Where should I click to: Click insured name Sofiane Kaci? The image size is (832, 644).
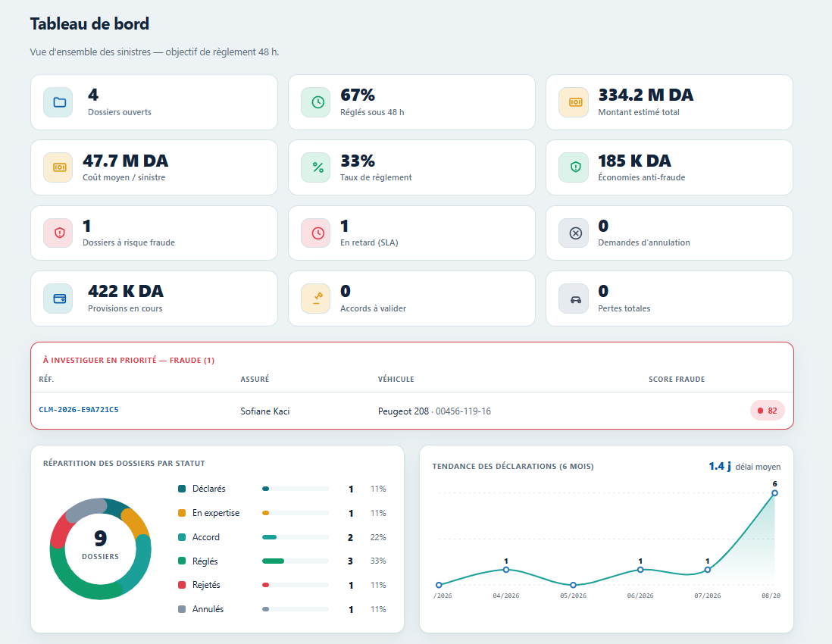(264, 411)
